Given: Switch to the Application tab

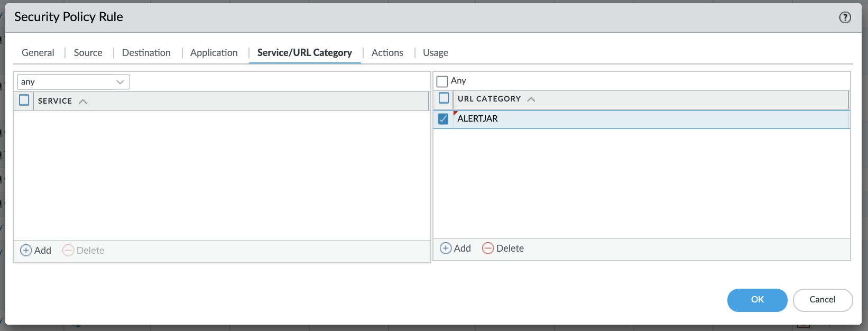Looking at the screenshot, I should click(x=214, y=53).
